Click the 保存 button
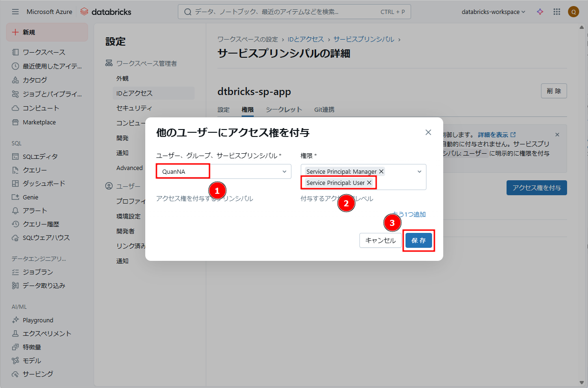This screenshot has height=388, width=588. [x=419, y=240]
